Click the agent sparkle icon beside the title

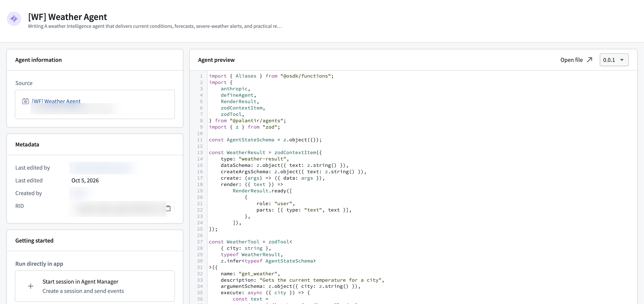pos(14,19)
